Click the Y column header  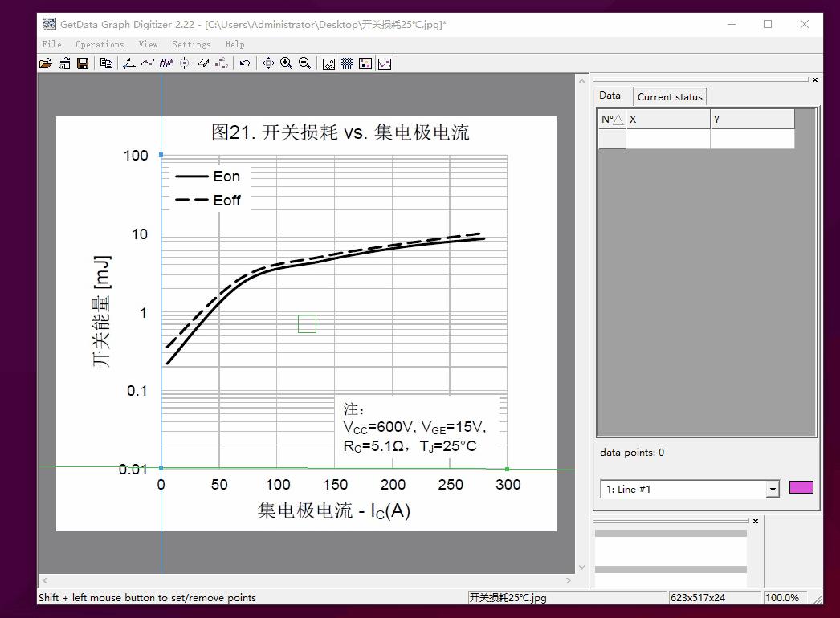tap(752, 120)
